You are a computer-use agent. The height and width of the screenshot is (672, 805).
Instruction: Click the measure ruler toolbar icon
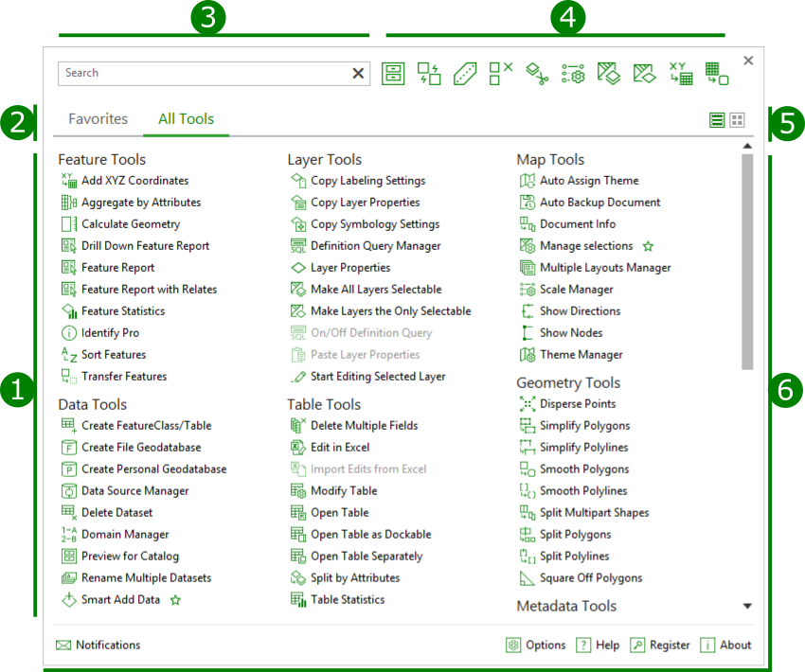(x=465, y=74)
